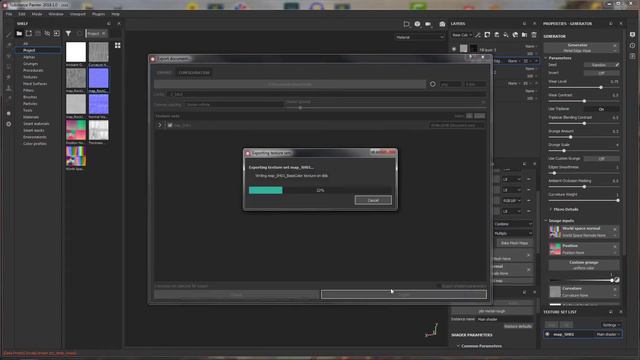Open the Viewport menu
This screenshot has height=360, width=640.
pos(78,14)
